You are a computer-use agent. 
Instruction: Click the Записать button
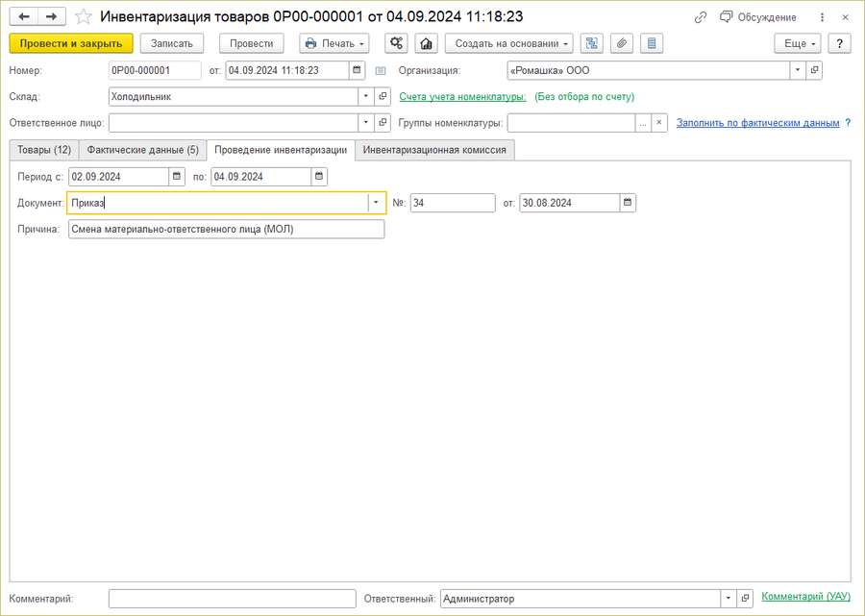click(x=172, y=43)
